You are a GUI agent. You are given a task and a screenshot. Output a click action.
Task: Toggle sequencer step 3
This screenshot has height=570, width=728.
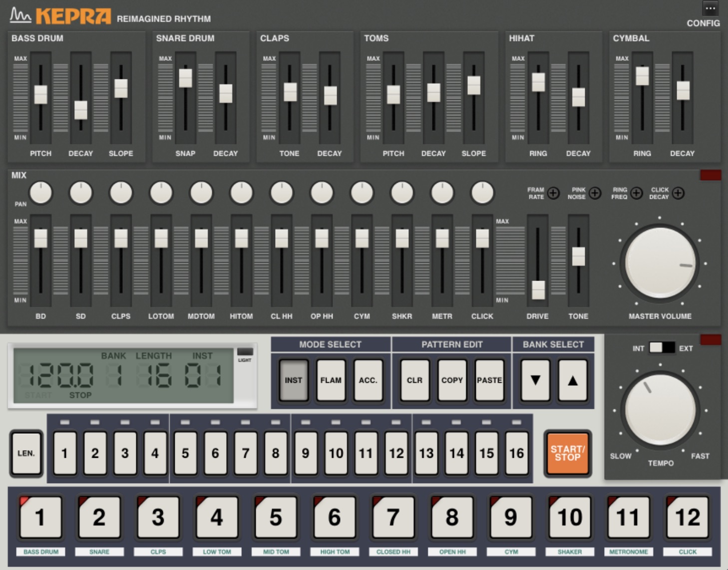coord(125,453)
